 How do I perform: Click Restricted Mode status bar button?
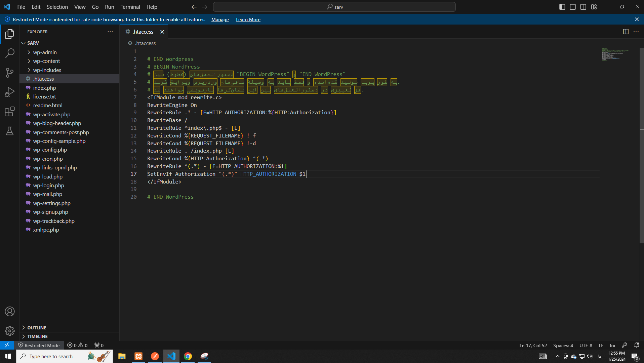pos(39,345)
